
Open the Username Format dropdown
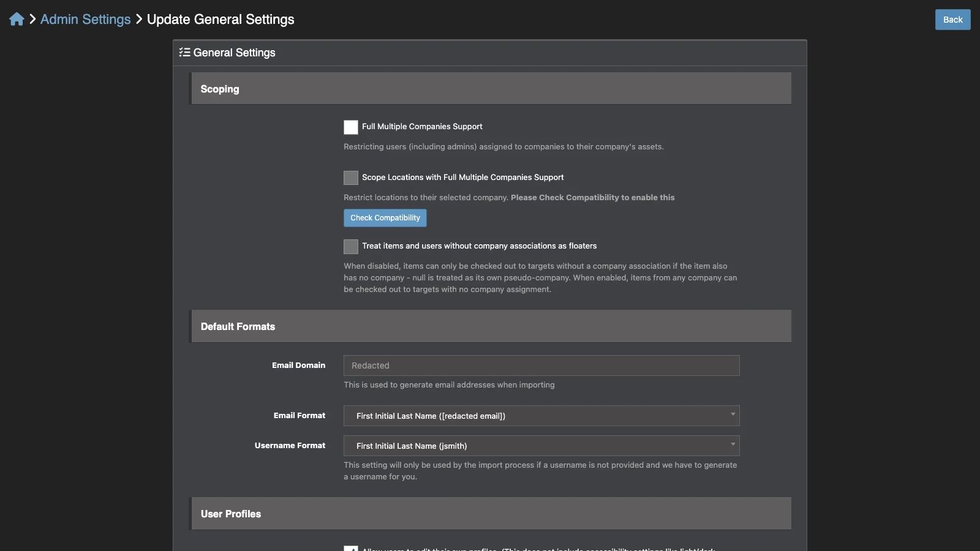tap(541, 446)
